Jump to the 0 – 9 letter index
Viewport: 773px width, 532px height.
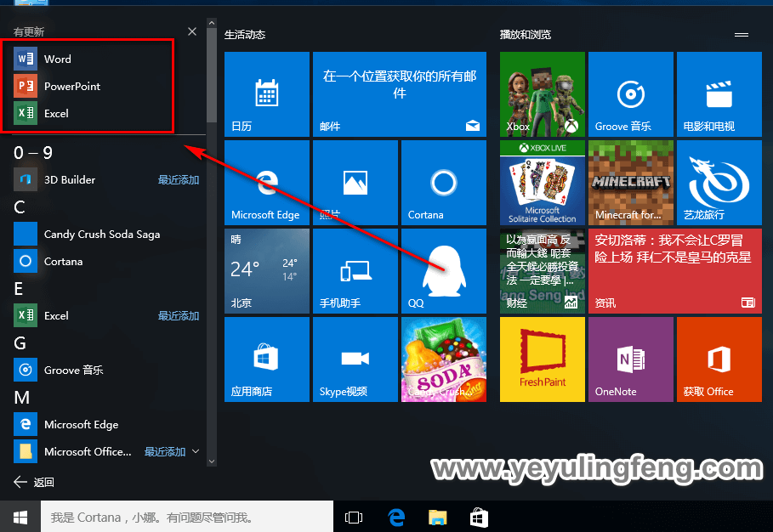pyautogui.click(x=33, y=153)
